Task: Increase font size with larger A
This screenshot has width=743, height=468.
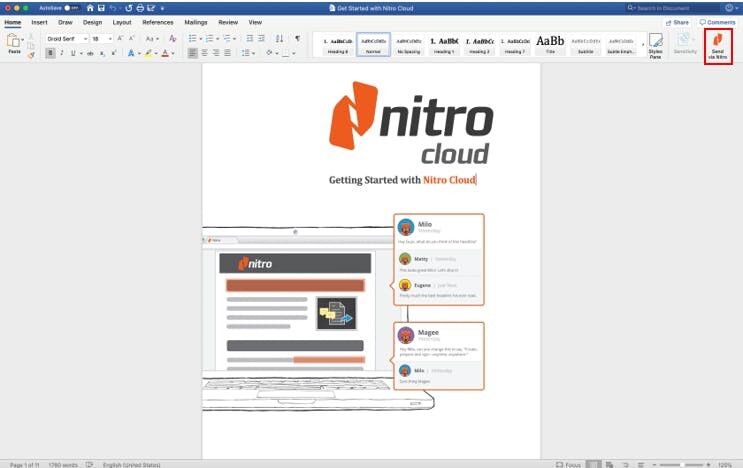Action: click(120, 38)
